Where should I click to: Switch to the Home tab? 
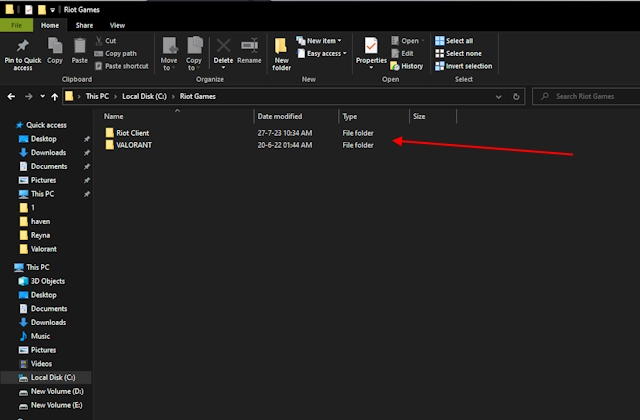[50, 25]
